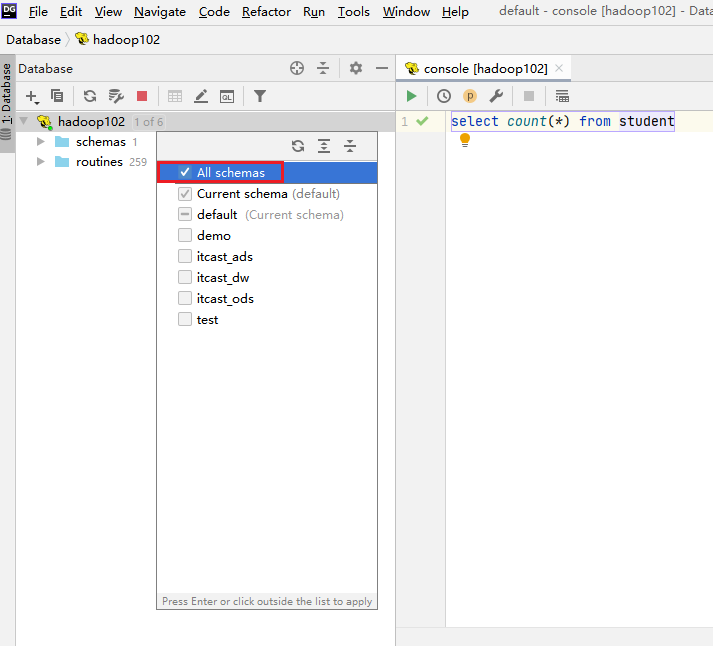Select the hadoop102 tree node
Image resolution: width=713 pixels, height=646 pixels.
(x=91, y=121)
